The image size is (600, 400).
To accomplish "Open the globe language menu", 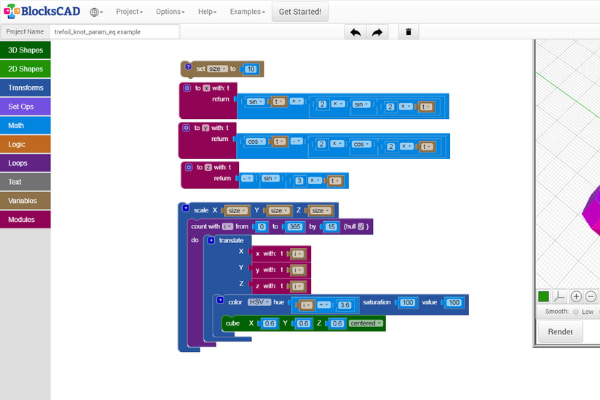I will (96, 12).
